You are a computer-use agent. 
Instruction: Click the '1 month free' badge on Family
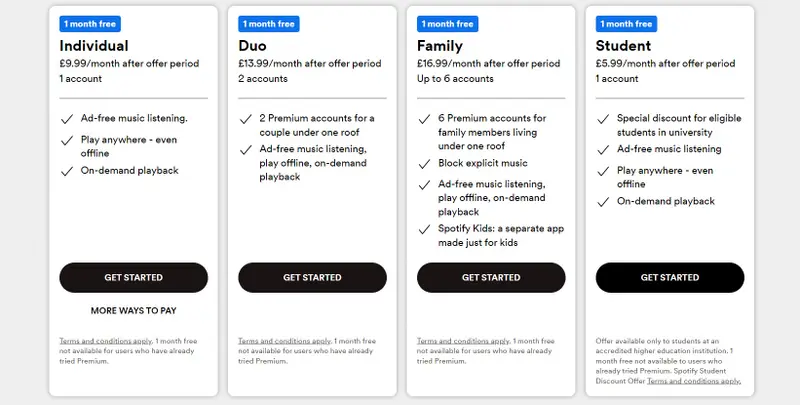pyautogui.click(x=448, y=23)
